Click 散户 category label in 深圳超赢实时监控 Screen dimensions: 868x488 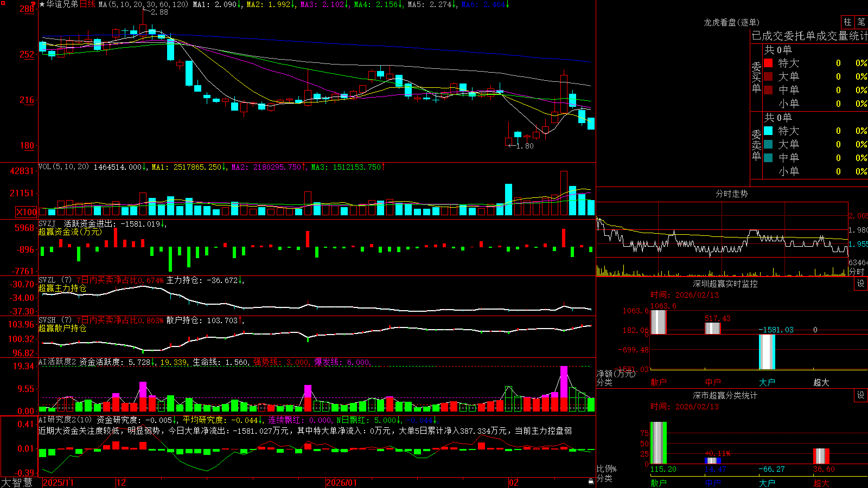[x=659, y=382]
